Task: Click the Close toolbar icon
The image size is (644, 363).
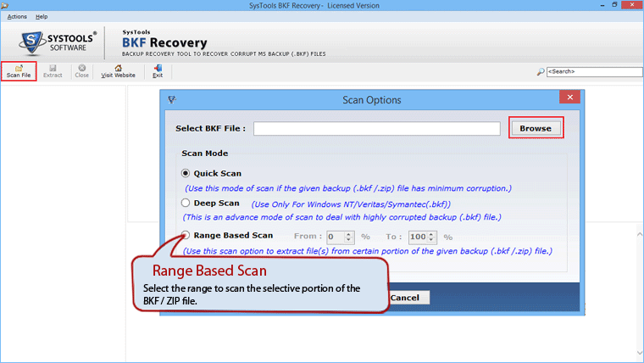Action: tap(81, 71)
